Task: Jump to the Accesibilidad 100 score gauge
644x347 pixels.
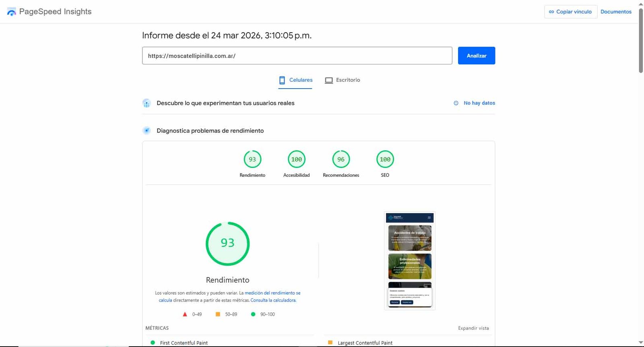Action: point(297,164)
